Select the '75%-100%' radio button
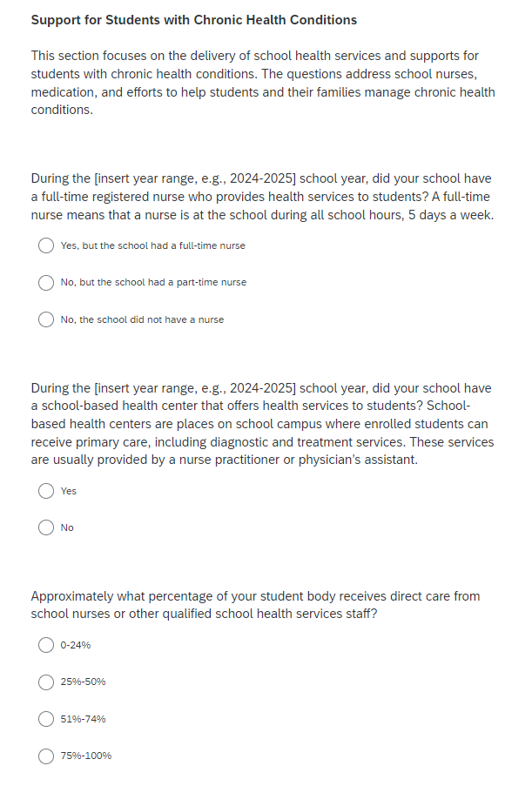Screen dimensions: 532x786 pos(46,756)
